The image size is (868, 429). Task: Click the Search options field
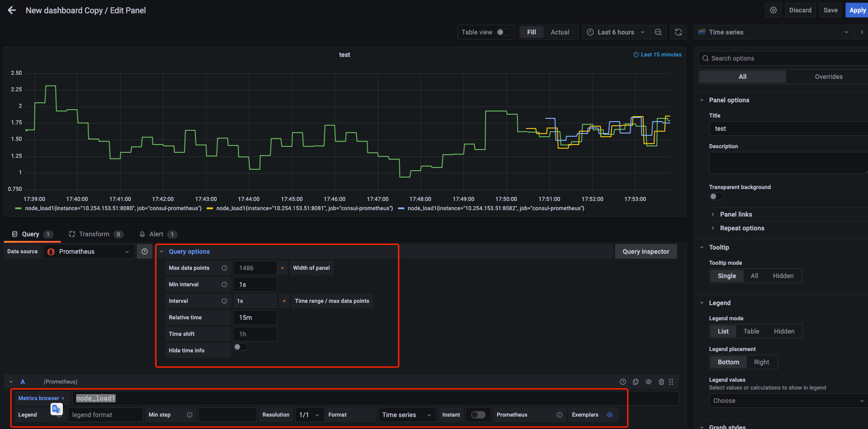783,58
